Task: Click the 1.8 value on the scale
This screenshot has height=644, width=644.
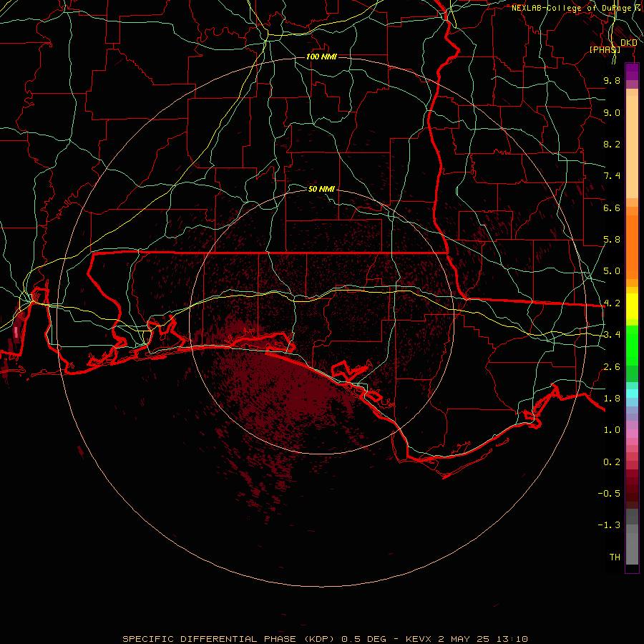Action: click(612, 399)
